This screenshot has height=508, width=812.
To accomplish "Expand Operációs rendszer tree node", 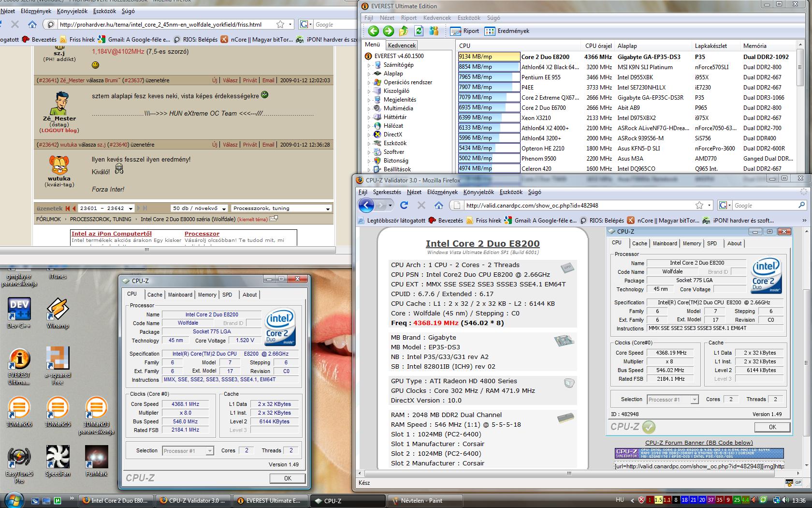I will (369, 82).
